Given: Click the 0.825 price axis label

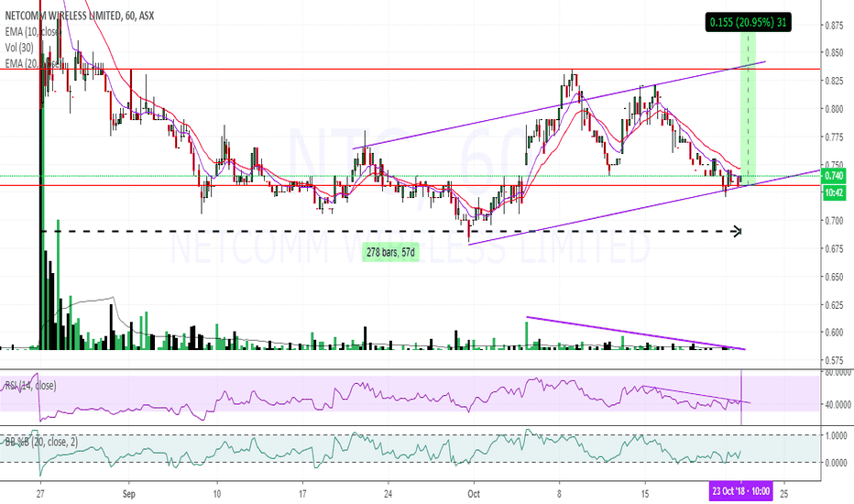Looking at the screenshot, I should 835,81.
